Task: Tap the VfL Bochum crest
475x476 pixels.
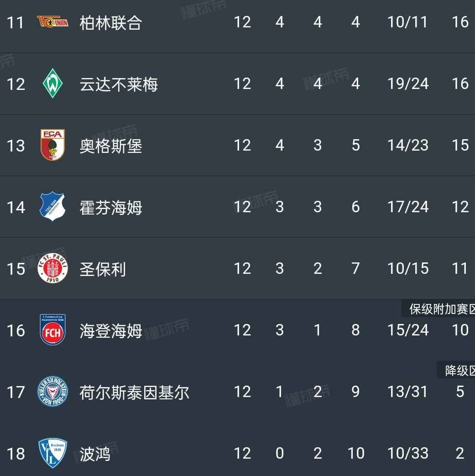Action: point(52,453)
